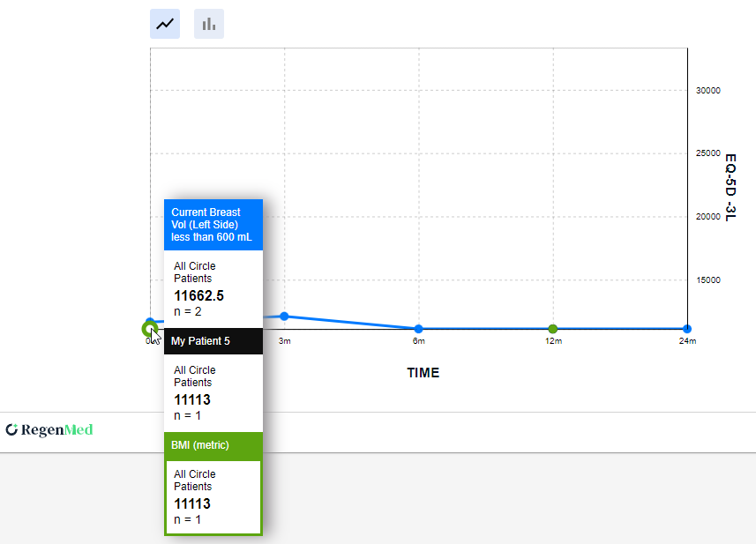Click the 24m x-axis label

[x=686, y=341]
